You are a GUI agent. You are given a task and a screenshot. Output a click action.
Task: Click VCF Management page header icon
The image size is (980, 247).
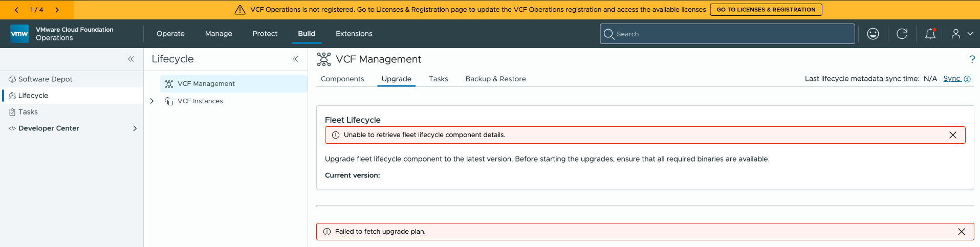[x=324, y=59]
